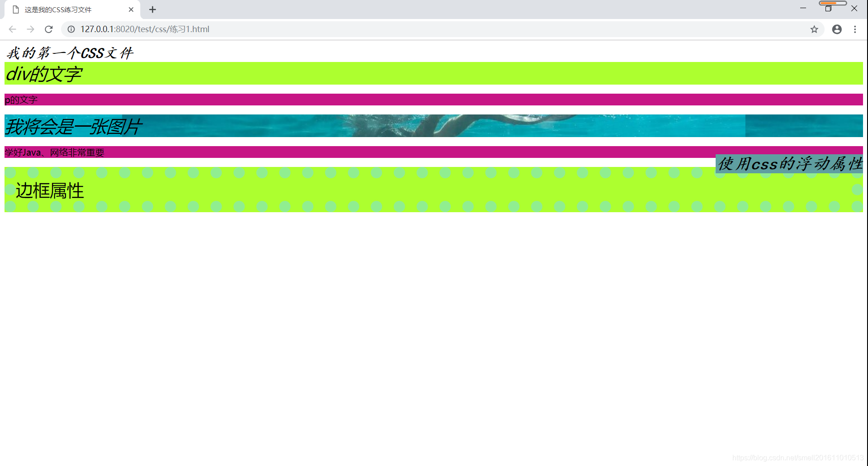Click the text 学好Java、网络非常重要
The height and width of the screenshot is (466, 868).
coord(54,152)
